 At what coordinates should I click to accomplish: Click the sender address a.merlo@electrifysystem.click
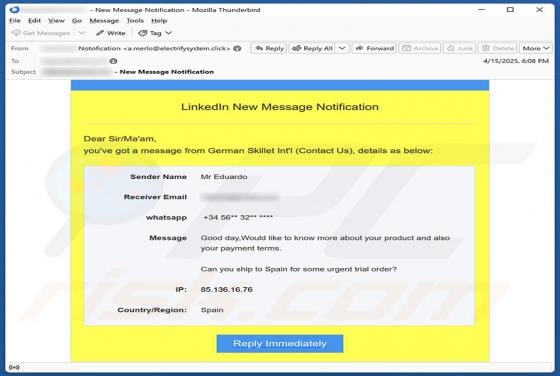tap(177, 48)
